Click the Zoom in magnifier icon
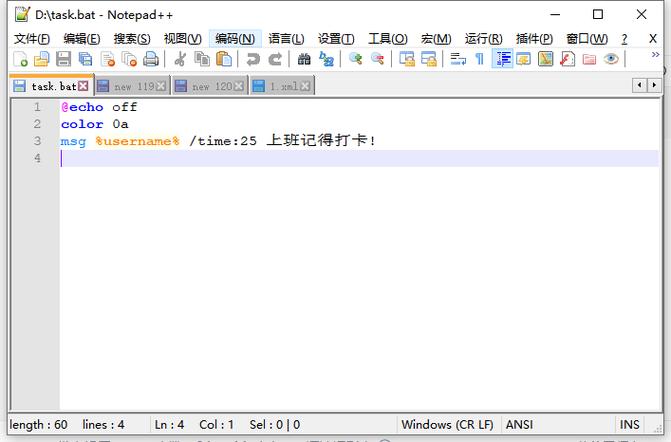The width and height of the screenshot is (671, 442). [x=355, y=59]
